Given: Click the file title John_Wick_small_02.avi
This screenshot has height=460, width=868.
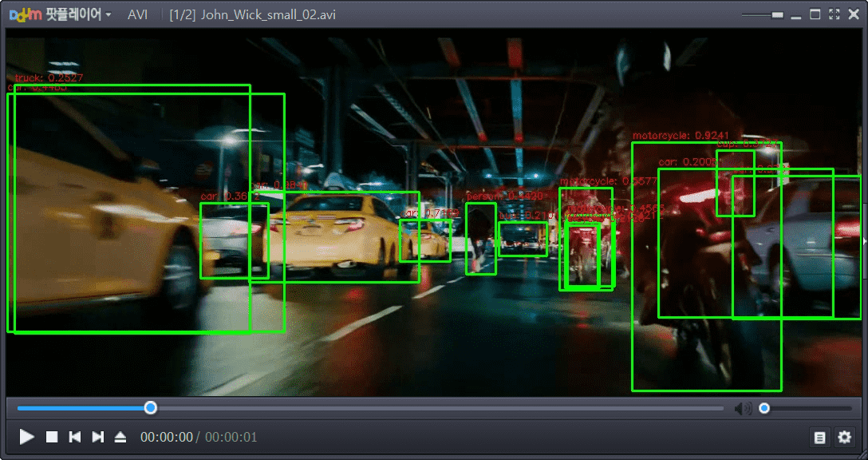Looking at the screenshot, I should [x=268, y=14].
